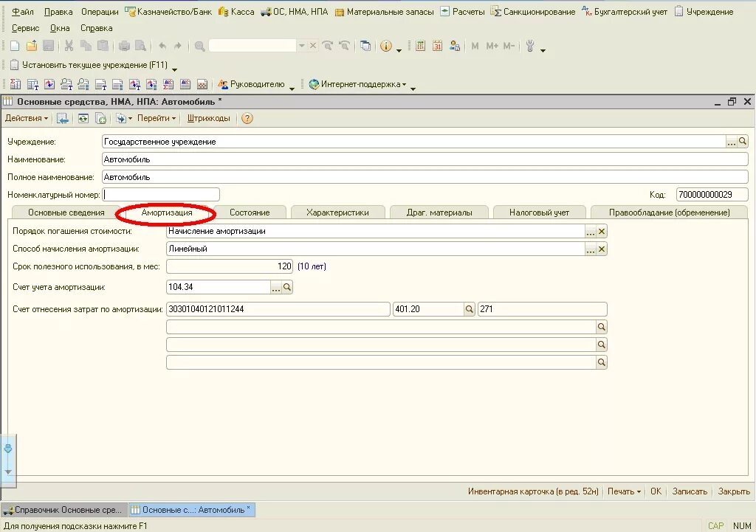Click the Cut scissors icon

[69, 46]
